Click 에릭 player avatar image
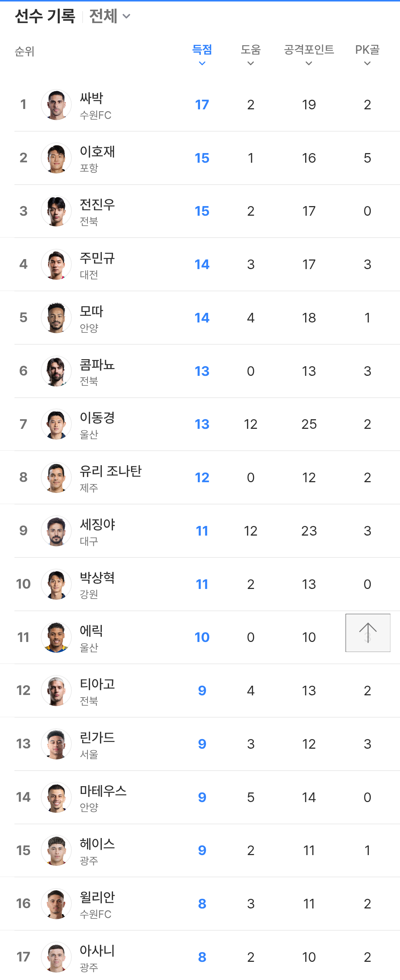Screen dimensions: 400x980 click(x=56, y=637)
